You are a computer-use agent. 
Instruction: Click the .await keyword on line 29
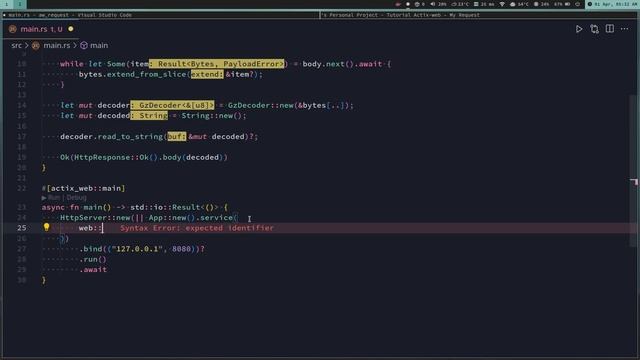click(93, 269)
